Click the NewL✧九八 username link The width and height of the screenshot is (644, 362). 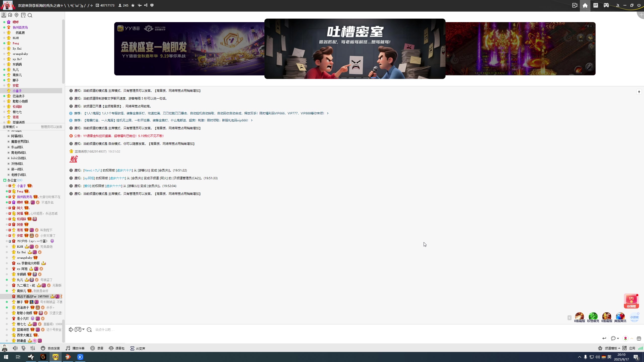click(x=92, y=170)
